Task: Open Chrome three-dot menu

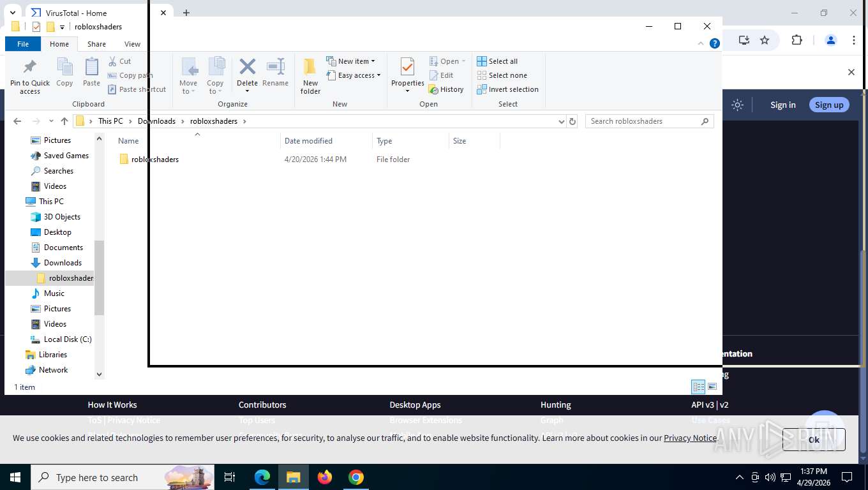Action: [853, 40]
